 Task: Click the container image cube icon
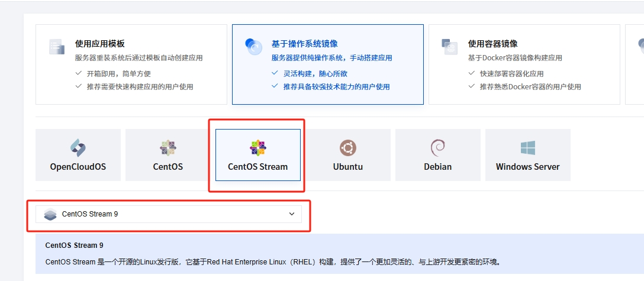[x=449, y=47]
